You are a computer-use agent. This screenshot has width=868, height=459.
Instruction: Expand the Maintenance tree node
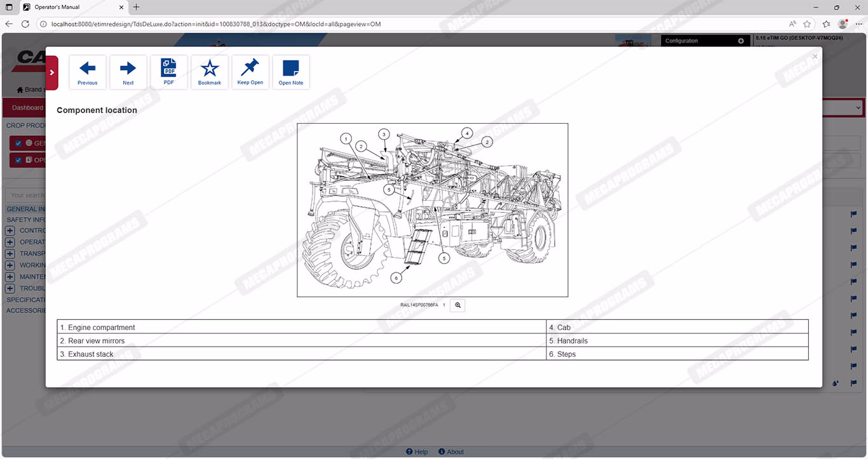[10, 277]
